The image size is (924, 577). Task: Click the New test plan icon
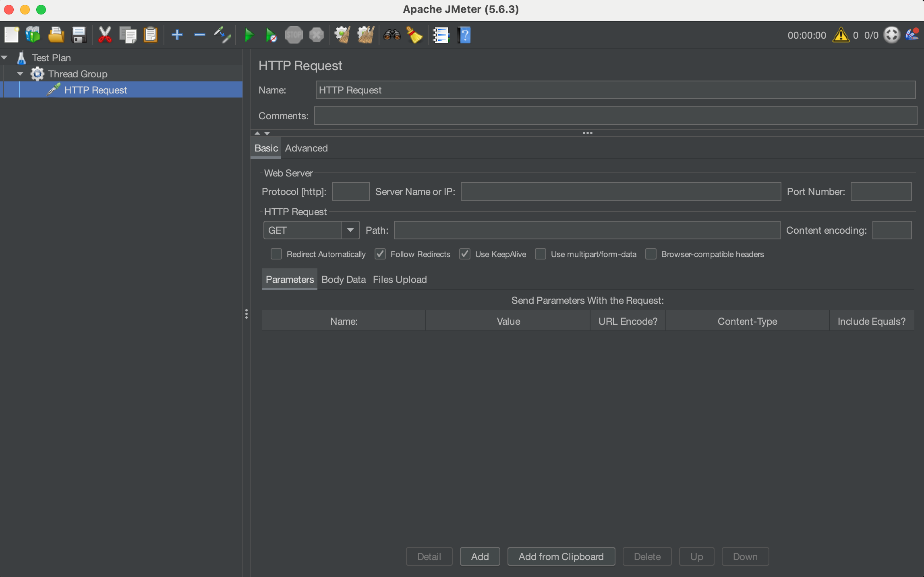click(11, 35)
